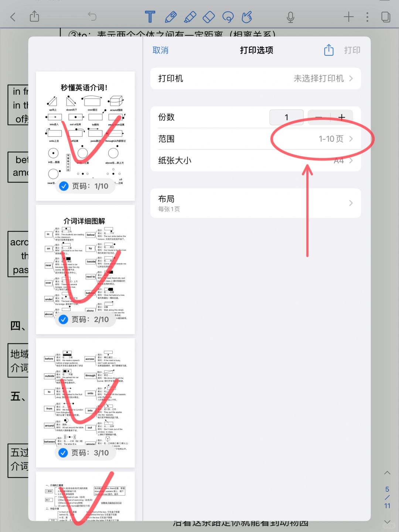
Task: Tap the copies number field
Action: tap(286, 117)
